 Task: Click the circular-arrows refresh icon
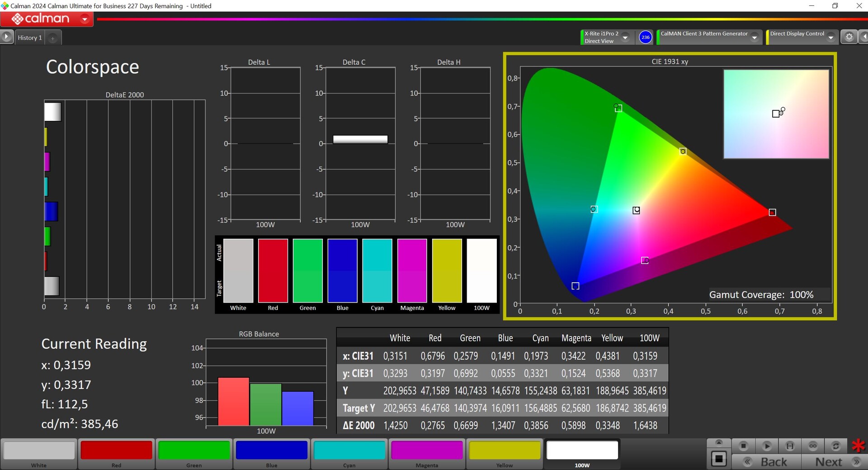836,446
